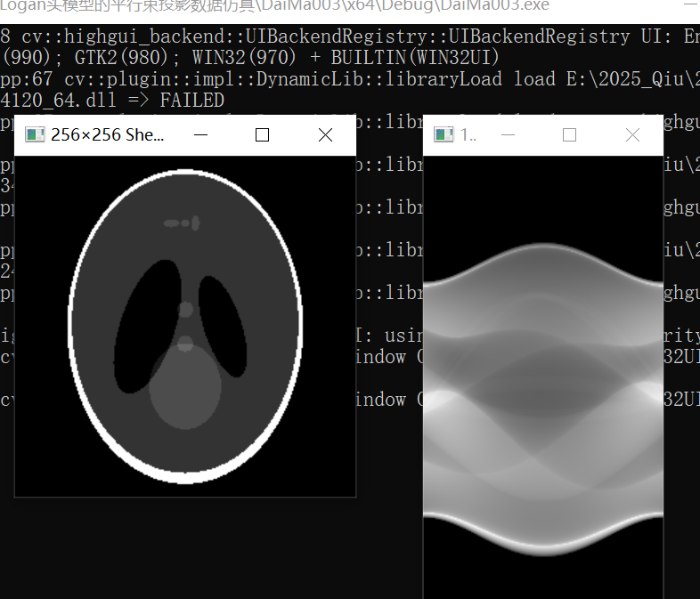This screenshot has height=599, width=700.
Task: Click the 256×256 Shepp-Logan window app icon
Action: tap(35, 134)
